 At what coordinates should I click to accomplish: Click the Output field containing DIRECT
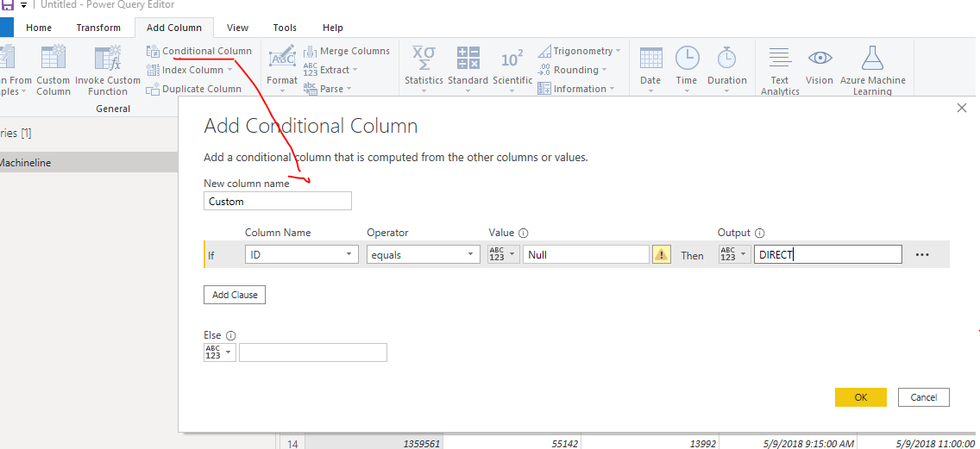[827, 254]
